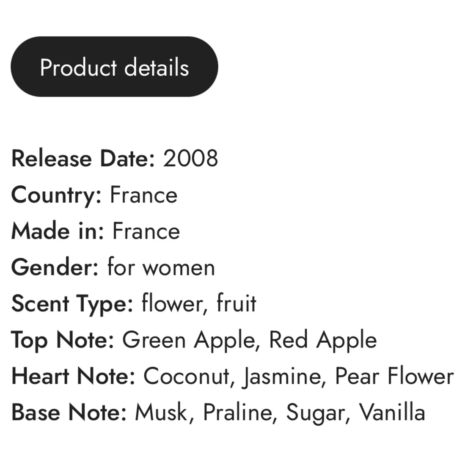Click the Product details button
The height and width of the screenshot is (476, 476).
click(x=114, y=67)
